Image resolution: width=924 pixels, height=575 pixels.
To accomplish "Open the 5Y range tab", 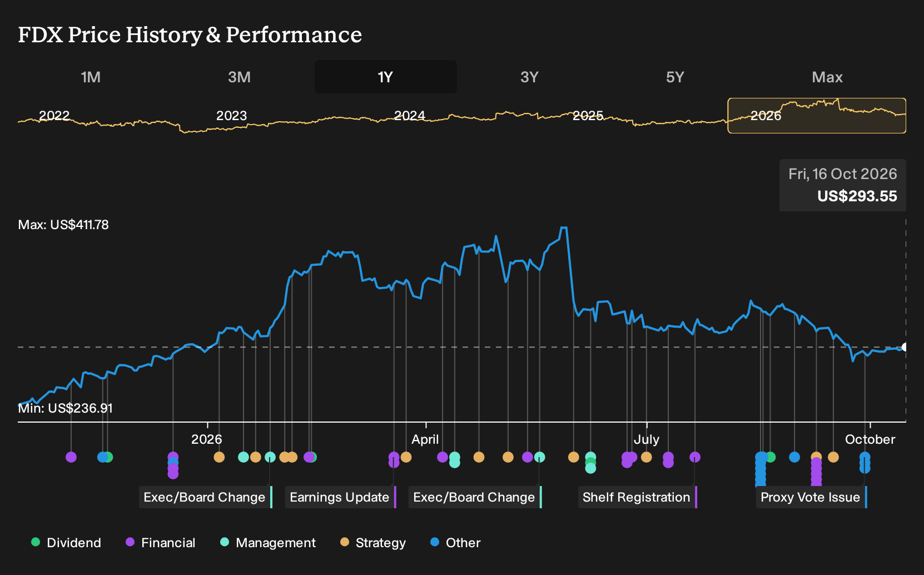I will [675, 77].
